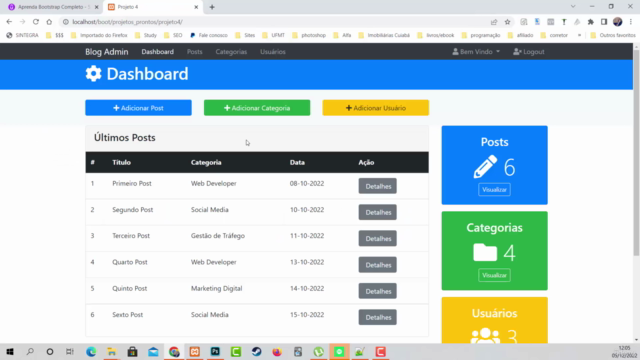The height and width of the screenshot is (360, 640).
Task: Open Photoshop from the taskbar
Action: click(x=215, y=351)
